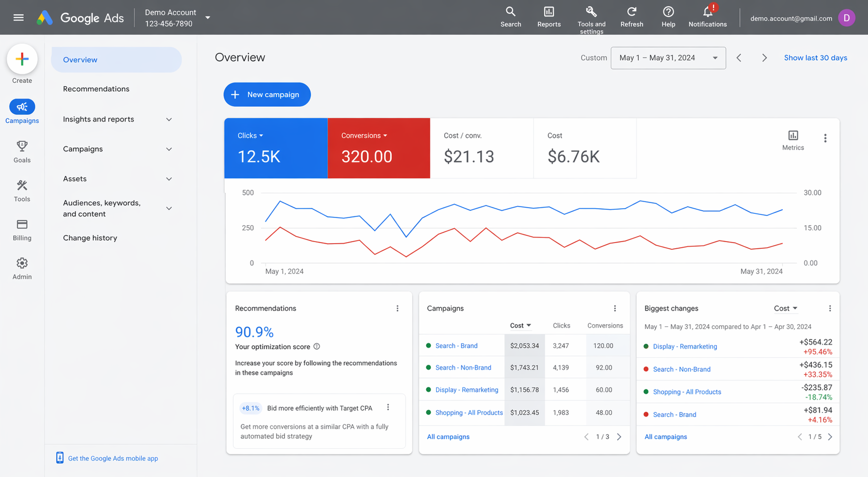Click the Search magnifier icon
Viewport: 868px width, 477px height.
click(510, 12)
